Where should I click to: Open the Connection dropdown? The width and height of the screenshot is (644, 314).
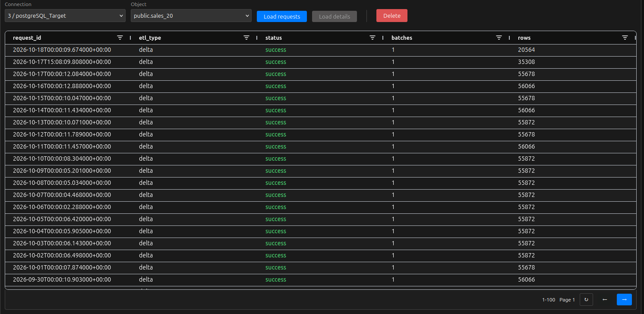[65, 16]
